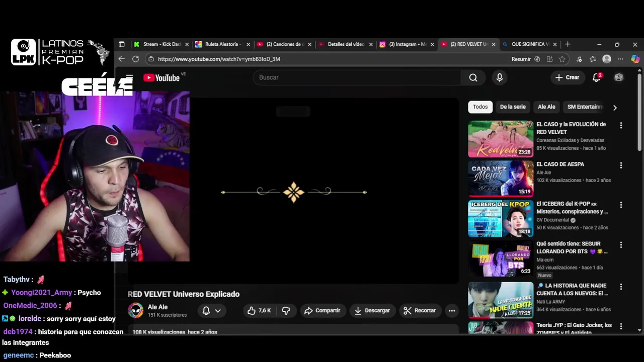644x362 pixels.
Task: Select the SM Entertainment filter chip
Action: pyautogui.click(x=585, y=107)
